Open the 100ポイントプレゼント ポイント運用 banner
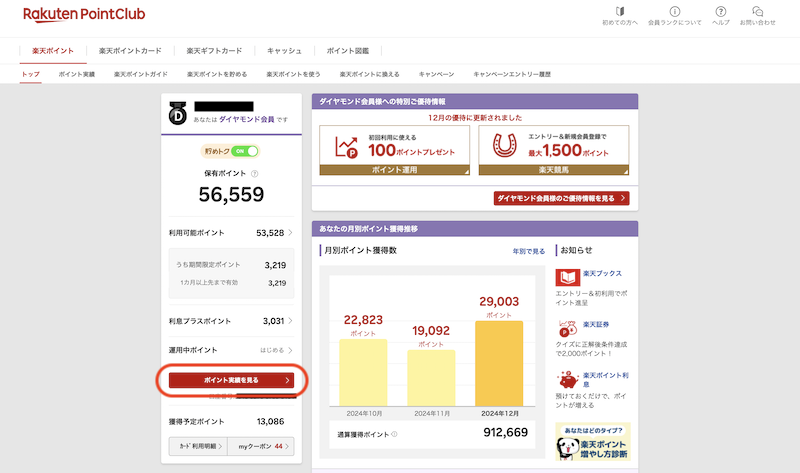The image size is (800, 473). [x=394, y=151]
